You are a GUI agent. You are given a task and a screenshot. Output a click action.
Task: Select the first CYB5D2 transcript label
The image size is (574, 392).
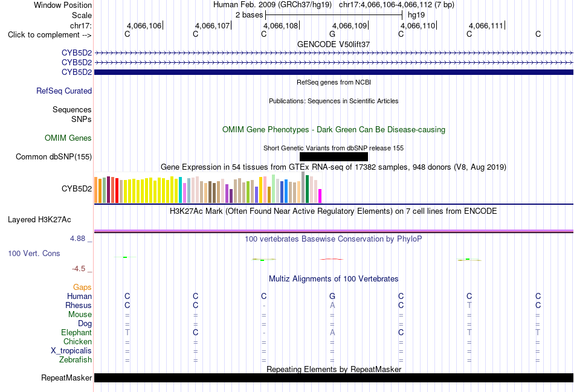pos(77,53)
